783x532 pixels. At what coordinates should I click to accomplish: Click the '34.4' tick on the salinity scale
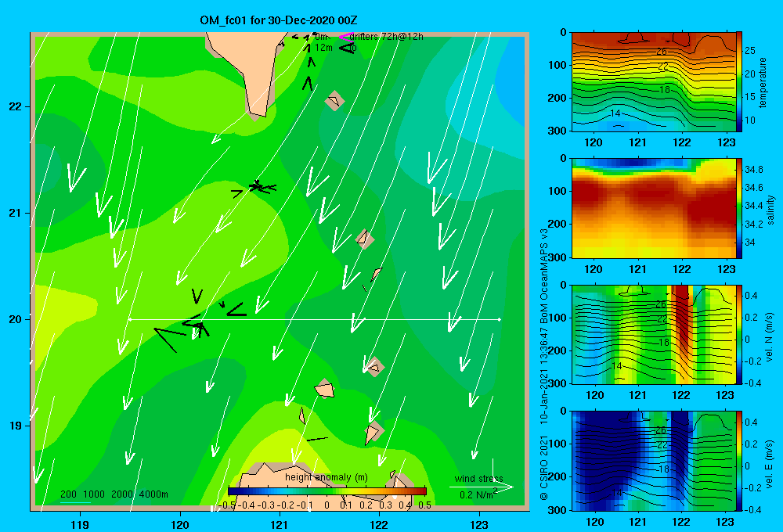coord(754,206)
